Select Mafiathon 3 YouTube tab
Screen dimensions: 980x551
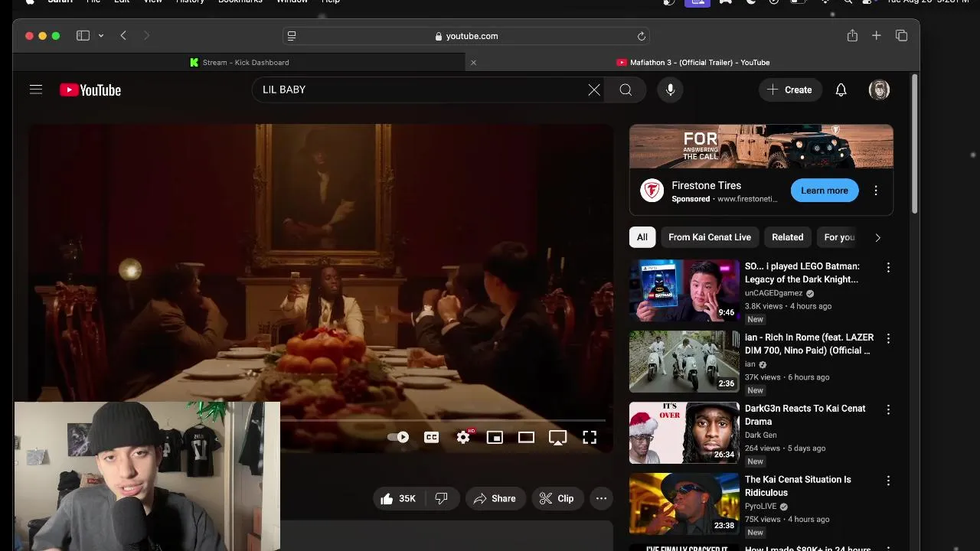coord(693,62)
